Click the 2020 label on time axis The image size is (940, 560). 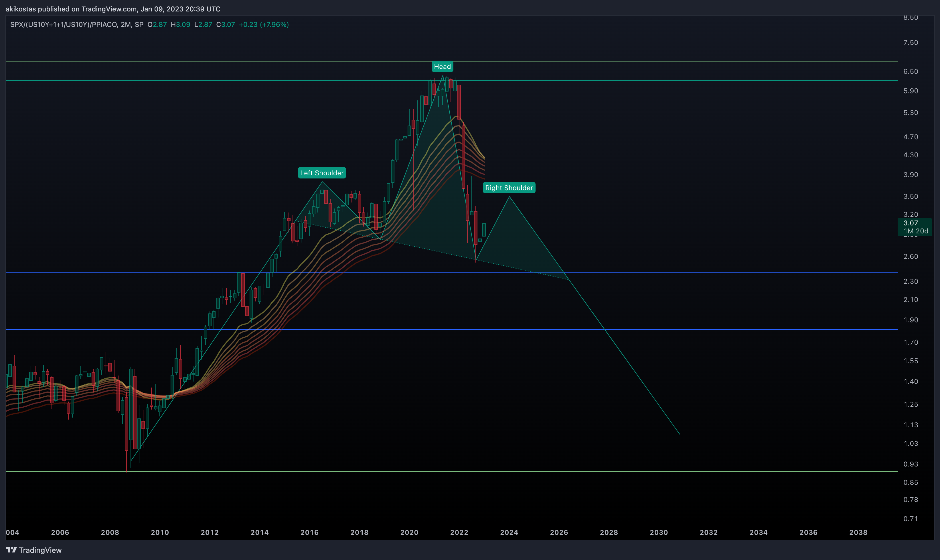409,532
